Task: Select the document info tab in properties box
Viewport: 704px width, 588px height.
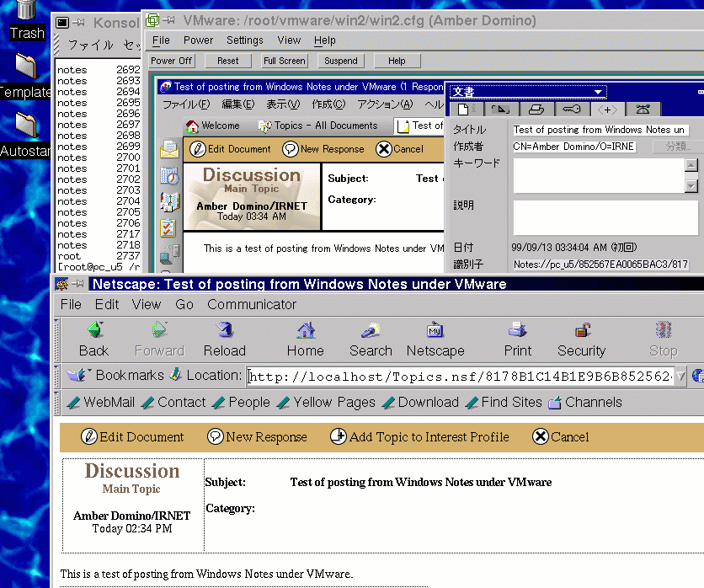Action: coord(466,110)
